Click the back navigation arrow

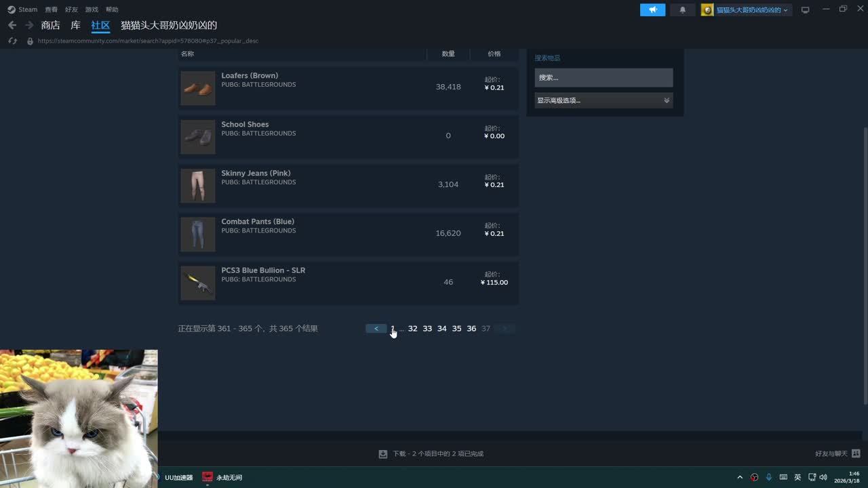click(12, 25)
